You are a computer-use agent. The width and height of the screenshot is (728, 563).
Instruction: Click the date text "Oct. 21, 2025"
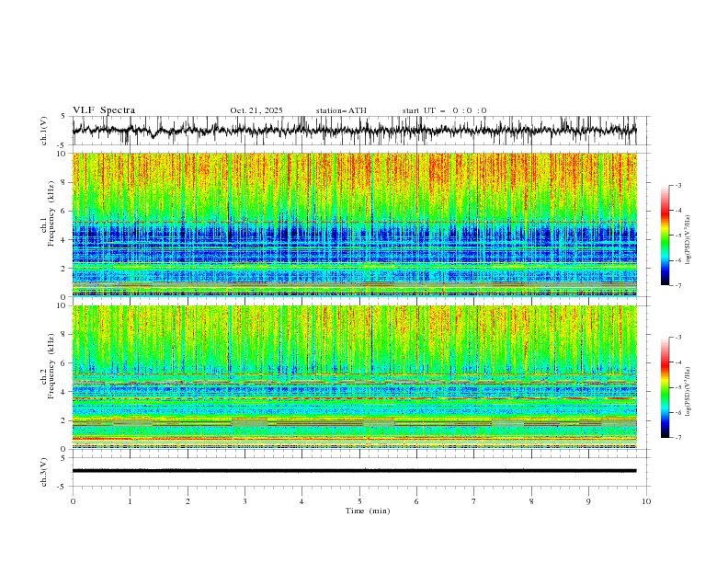point(256,110)
